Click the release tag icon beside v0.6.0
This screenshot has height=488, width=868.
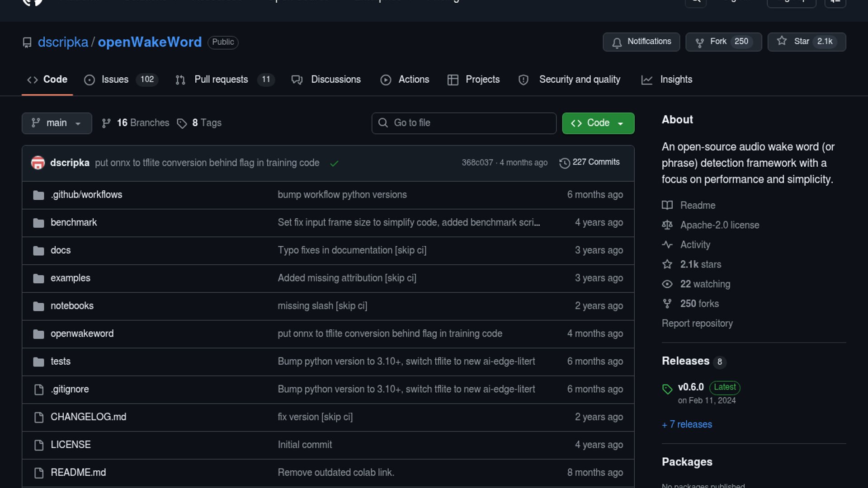pos(667,389)
